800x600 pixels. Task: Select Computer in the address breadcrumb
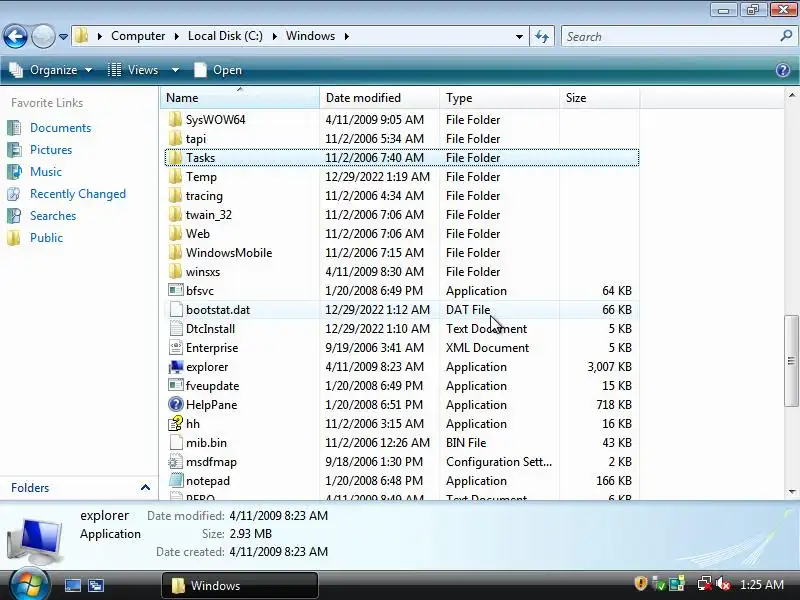click(x=138, y=36)
